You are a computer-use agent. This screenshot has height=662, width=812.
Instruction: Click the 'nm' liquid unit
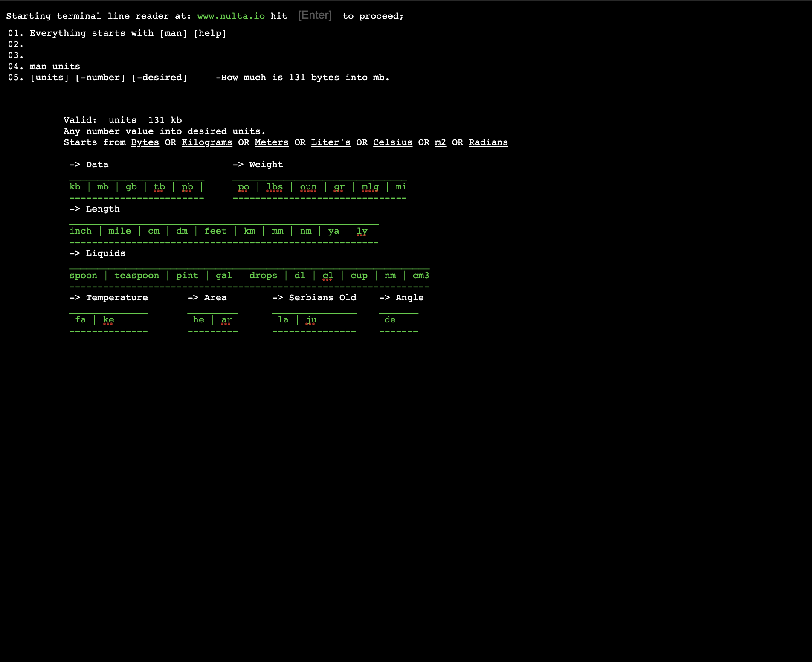[390, 276]
